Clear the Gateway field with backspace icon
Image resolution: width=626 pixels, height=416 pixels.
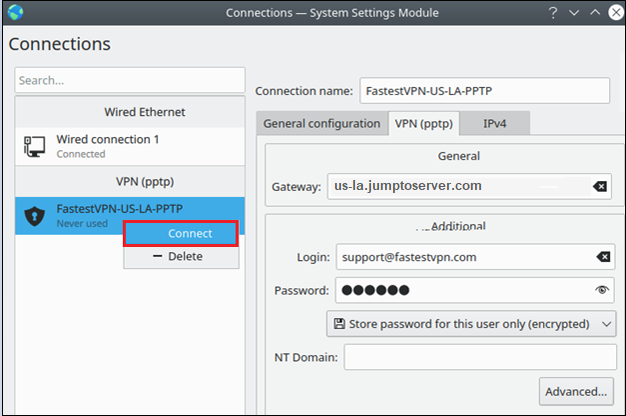(x=600, y=186)
